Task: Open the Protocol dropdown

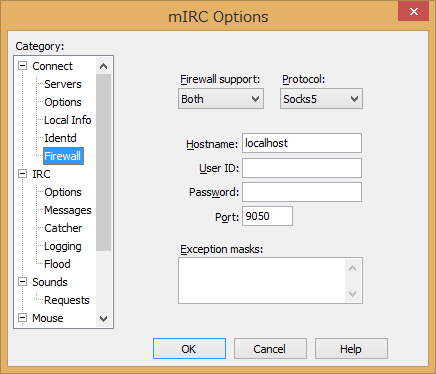Action: coord(321,99)
